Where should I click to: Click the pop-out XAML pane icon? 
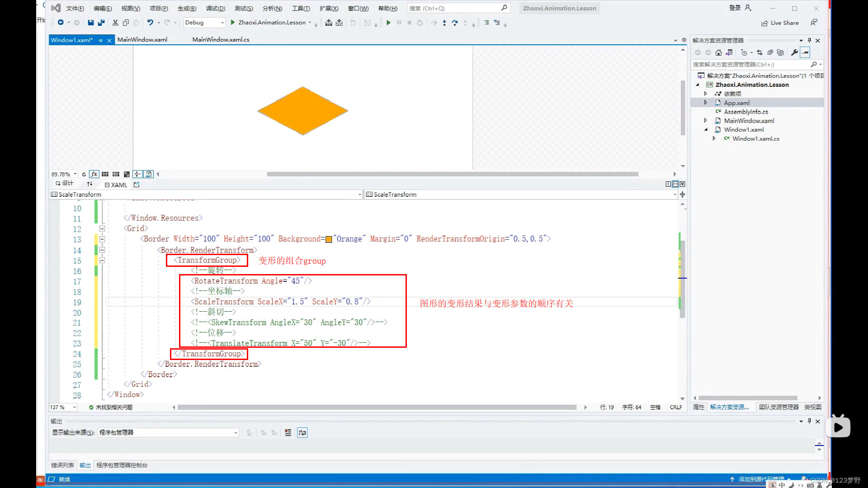pyautogui.click(x=137, y=185)
